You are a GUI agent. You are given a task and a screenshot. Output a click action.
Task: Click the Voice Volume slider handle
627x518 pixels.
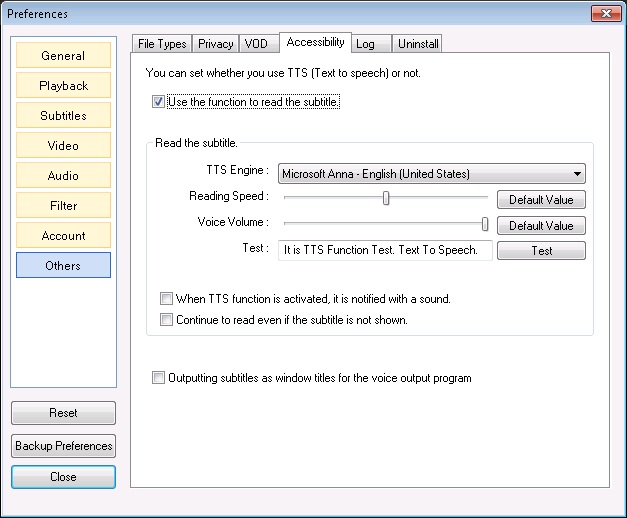(485, 224)
